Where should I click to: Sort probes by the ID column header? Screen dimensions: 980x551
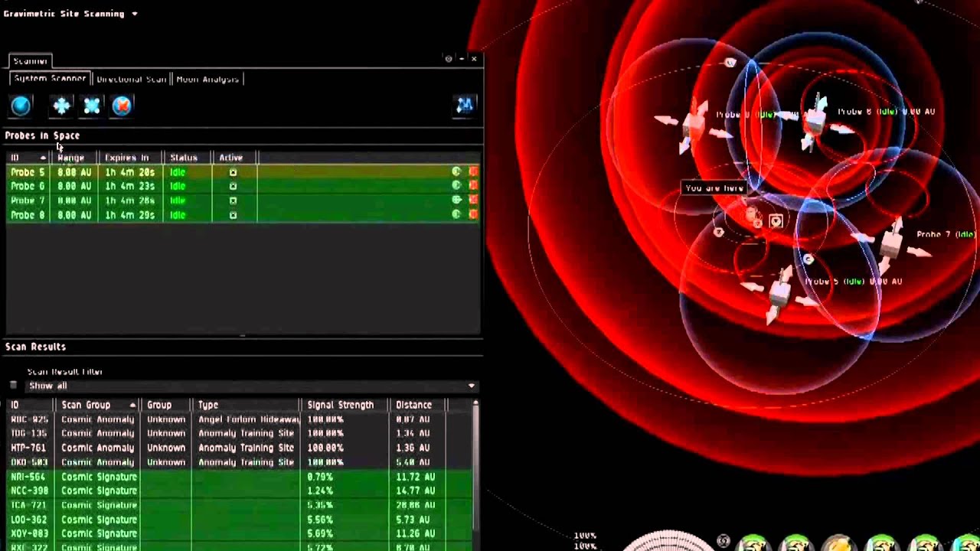(x=28, y=158)
